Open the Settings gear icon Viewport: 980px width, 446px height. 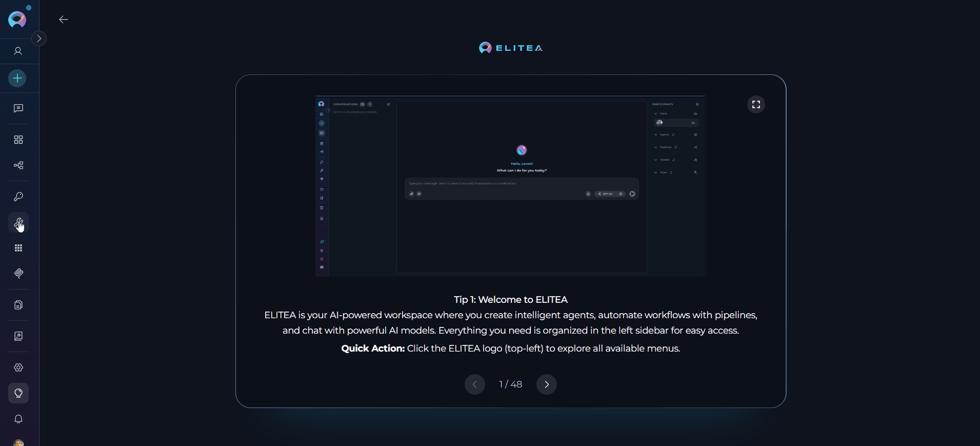coord(18,367)
